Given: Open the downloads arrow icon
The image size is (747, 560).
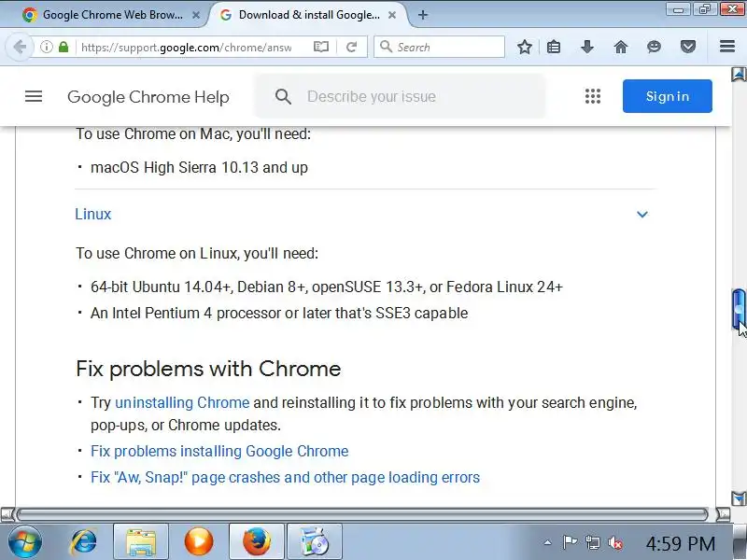Looking at the screenshot, I should tap(587, 47).
